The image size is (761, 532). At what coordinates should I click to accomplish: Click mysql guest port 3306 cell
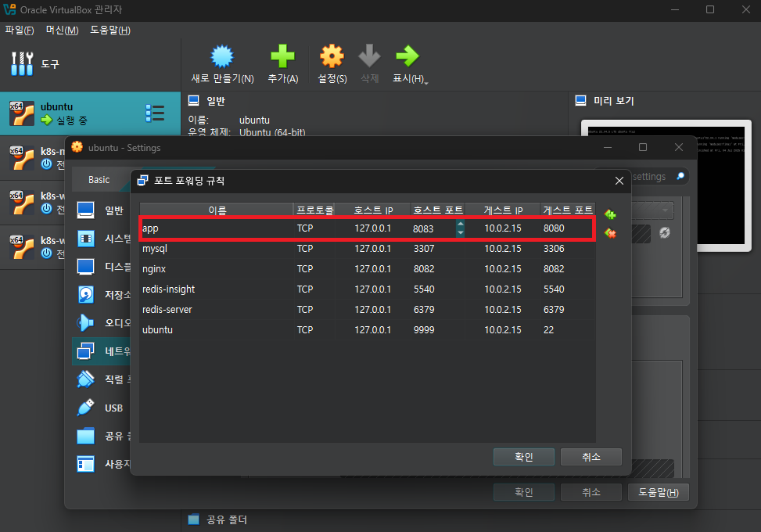pos(568,249)
